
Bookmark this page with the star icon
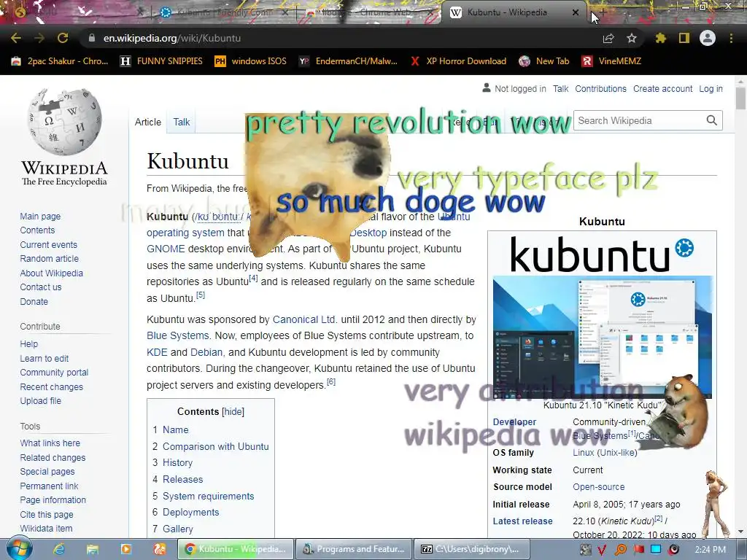632,38
